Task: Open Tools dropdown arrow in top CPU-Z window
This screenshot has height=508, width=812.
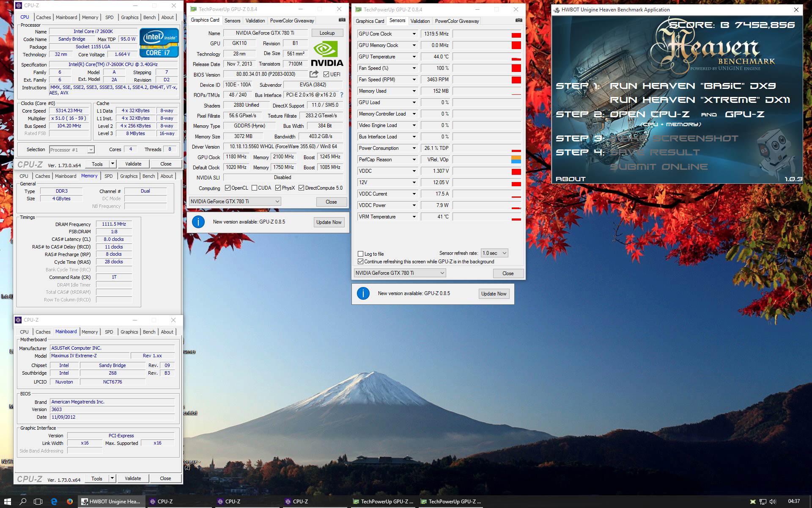Action: (x=112, y=164)
